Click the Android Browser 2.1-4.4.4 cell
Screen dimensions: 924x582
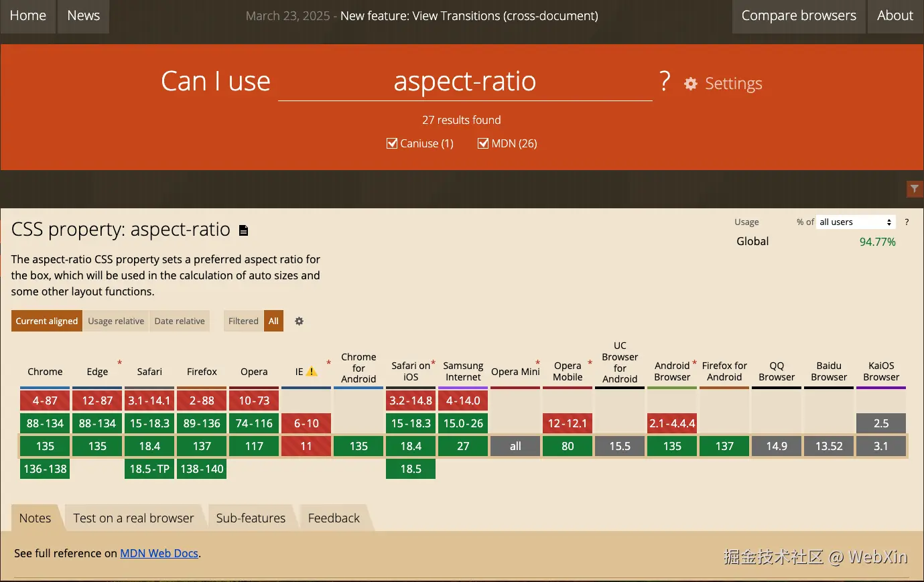pyautogui.click(x=672, y=423)
